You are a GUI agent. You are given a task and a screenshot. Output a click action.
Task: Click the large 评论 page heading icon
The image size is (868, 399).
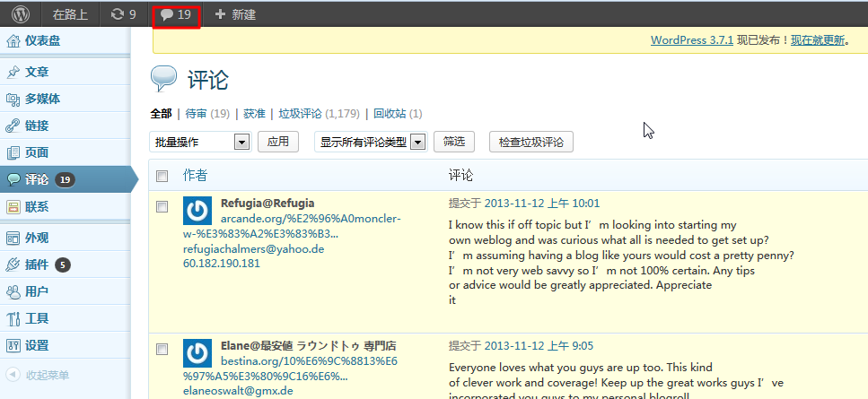pos(164,79)
